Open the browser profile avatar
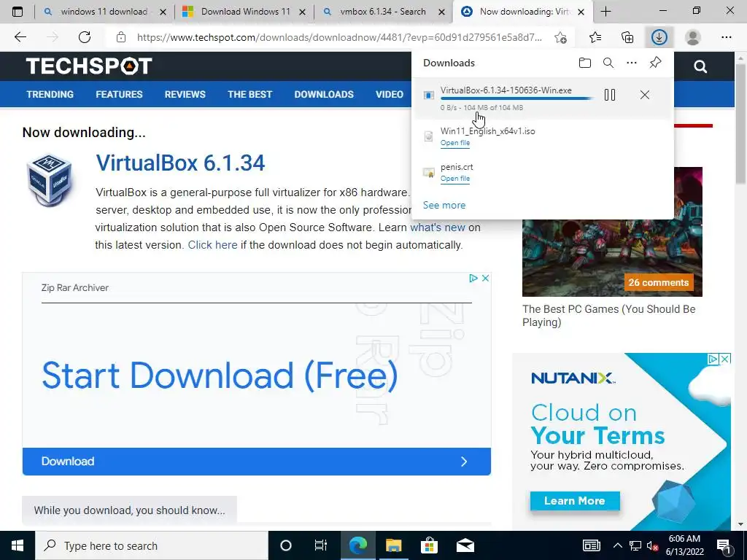This screenshot has width=747, height=560. (x=693, y=37)
